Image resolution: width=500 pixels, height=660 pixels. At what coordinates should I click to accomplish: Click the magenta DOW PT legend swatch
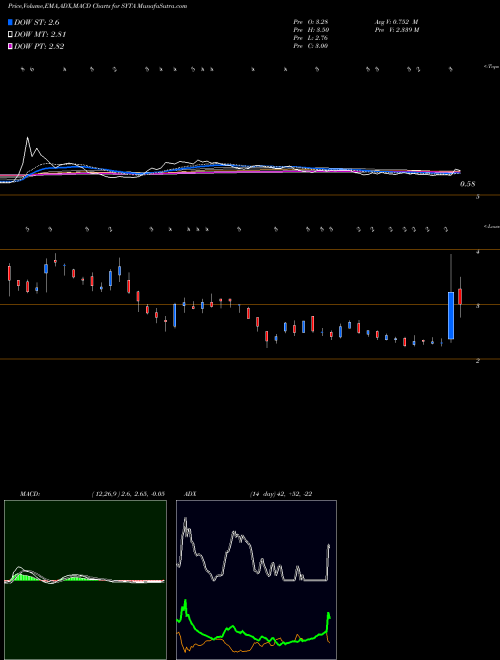click(x=10, y=46)
